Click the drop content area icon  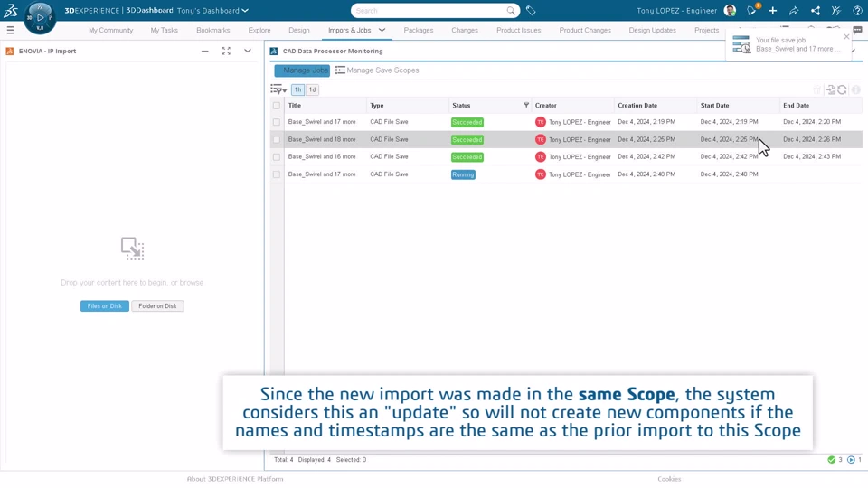pos(132,249)
